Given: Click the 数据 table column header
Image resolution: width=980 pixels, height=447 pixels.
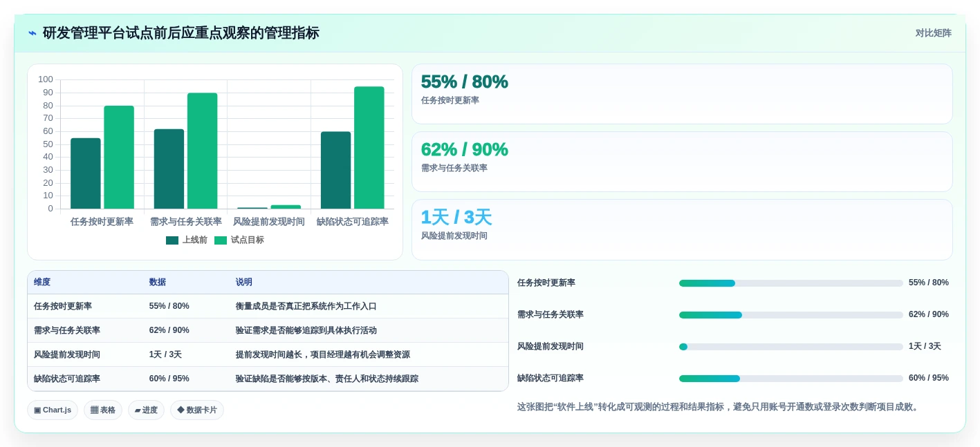Looking at the screenshot, I should pos(158,282).
